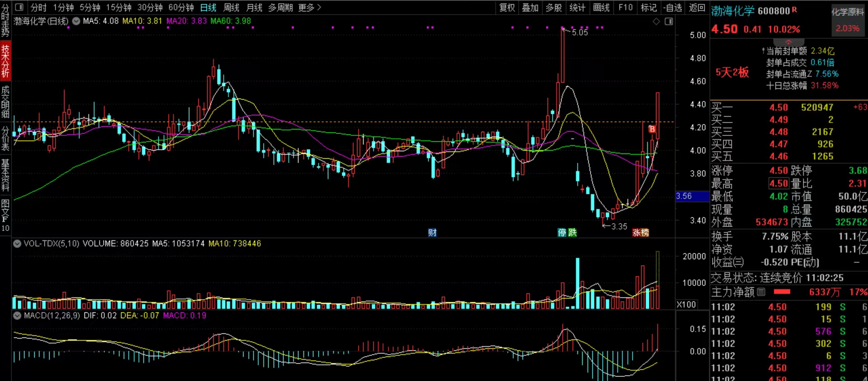Click the 买五 bid price 4.46
868x381 pixels.
(778, 156)
